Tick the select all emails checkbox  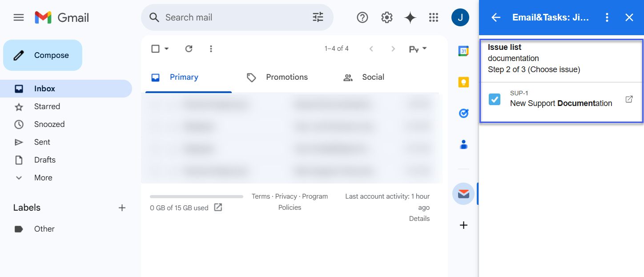pyautogui.click(x=155, y=49)
